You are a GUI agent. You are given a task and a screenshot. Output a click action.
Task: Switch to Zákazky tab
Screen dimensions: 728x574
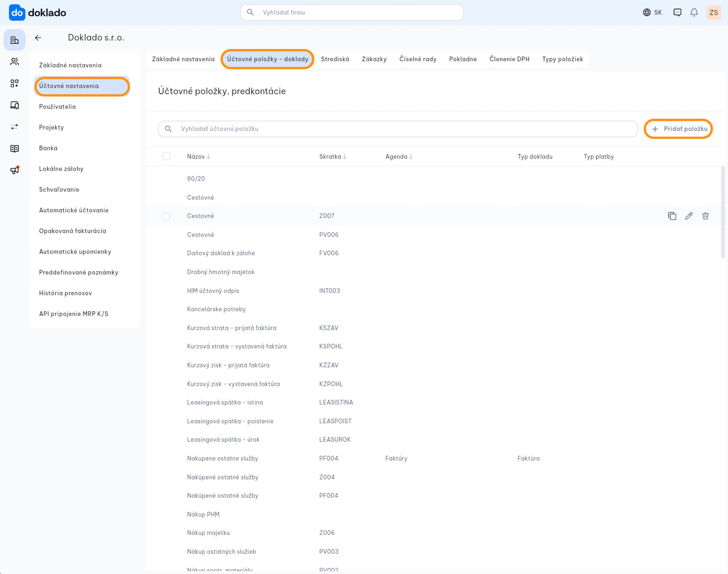374,59
